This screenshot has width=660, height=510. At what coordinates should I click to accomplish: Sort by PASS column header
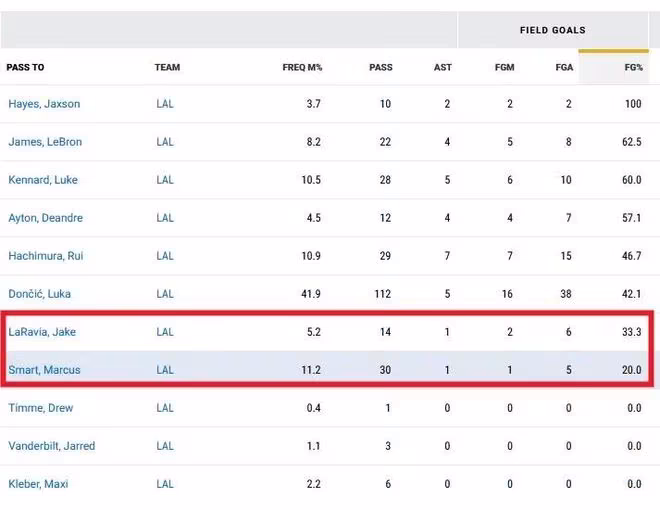pos(380,68)
